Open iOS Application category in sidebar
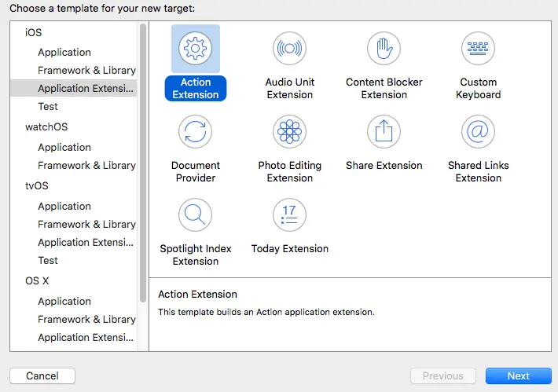 tap(64, 52)
